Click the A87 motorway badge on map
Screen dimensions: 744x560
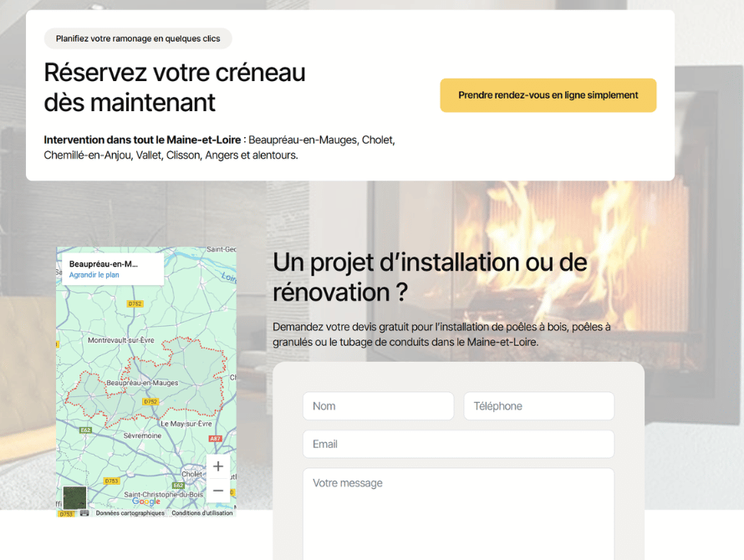pyautogui.click(x=215, y=438)
